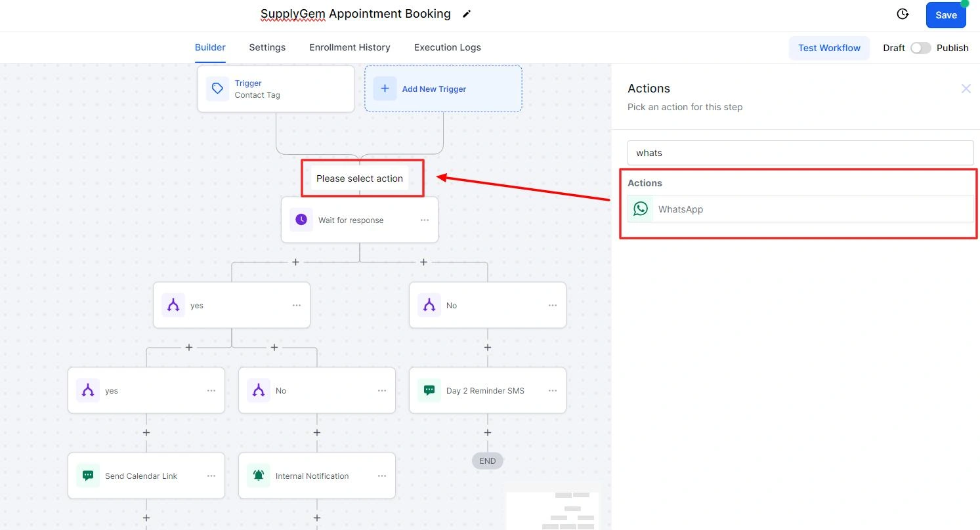Click the plus icon in Add New Trigger
This screenshot has height=530, width=980.
pyautogui.click(x=385, y=89)
